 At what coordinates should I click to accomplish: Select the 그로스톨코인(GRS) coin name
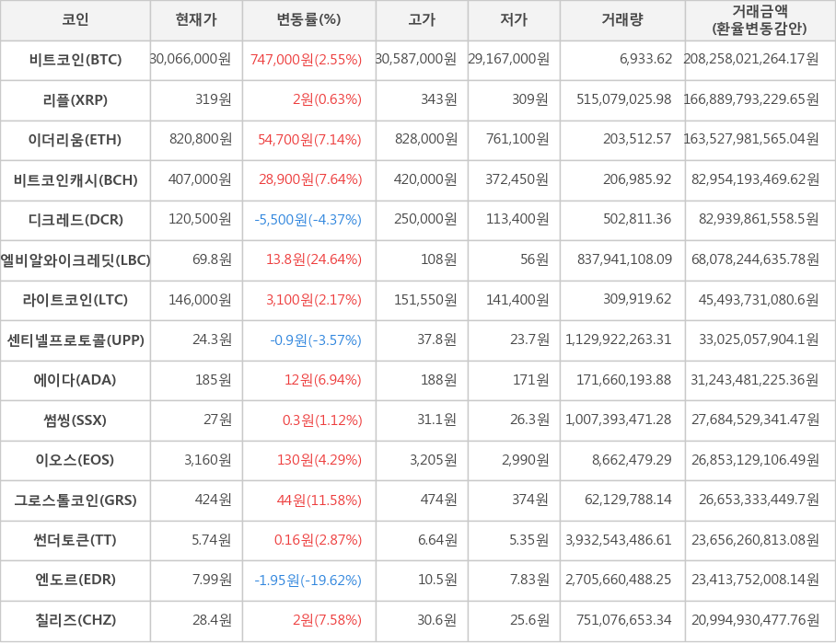tap(75, 500)
